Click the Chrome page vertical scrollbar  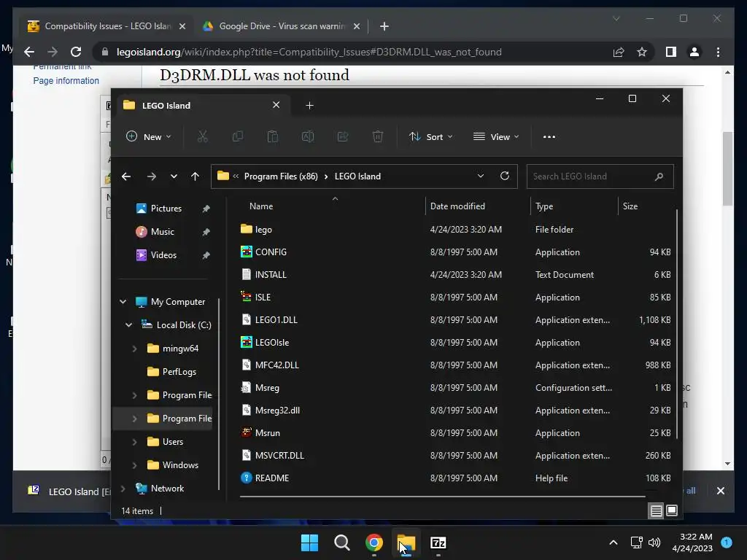(x=727, y=168)
